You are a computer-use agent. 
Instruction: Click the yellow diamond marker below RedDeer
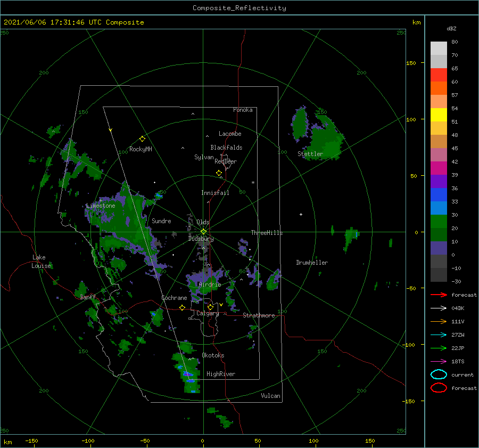click(219, 173)
